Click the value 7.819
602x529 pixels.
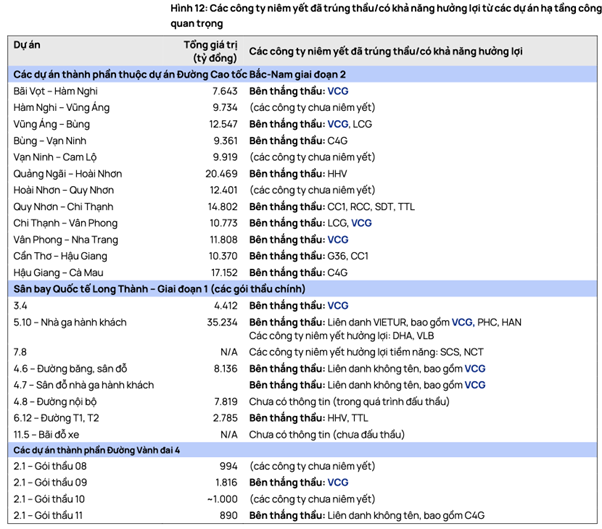click(x=226, y=402)
